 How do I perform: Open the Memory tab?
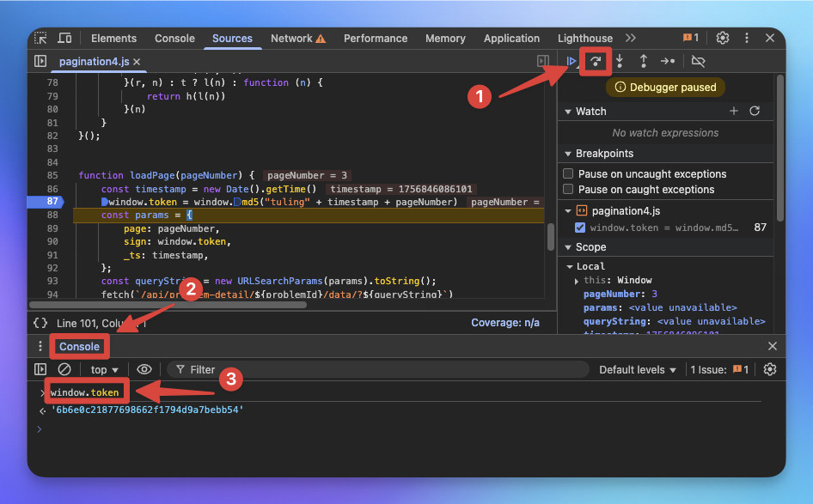tap(445, 39)
